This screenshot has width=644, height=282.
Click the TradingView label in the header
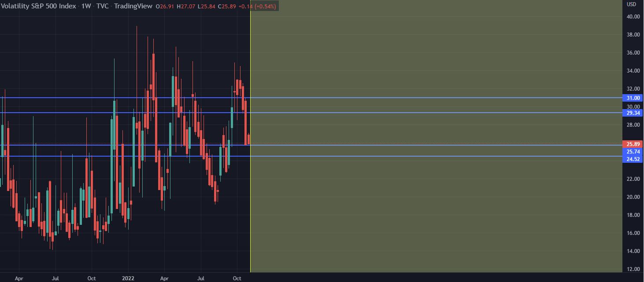(x=133, y=7)
